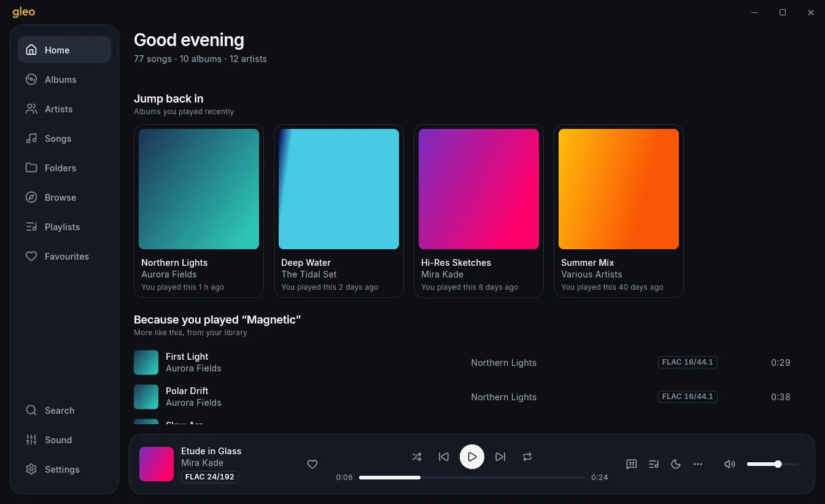Seek within the track progress bar
The image size is (825, 504).
pyautogui.click(x=472, y=477)
